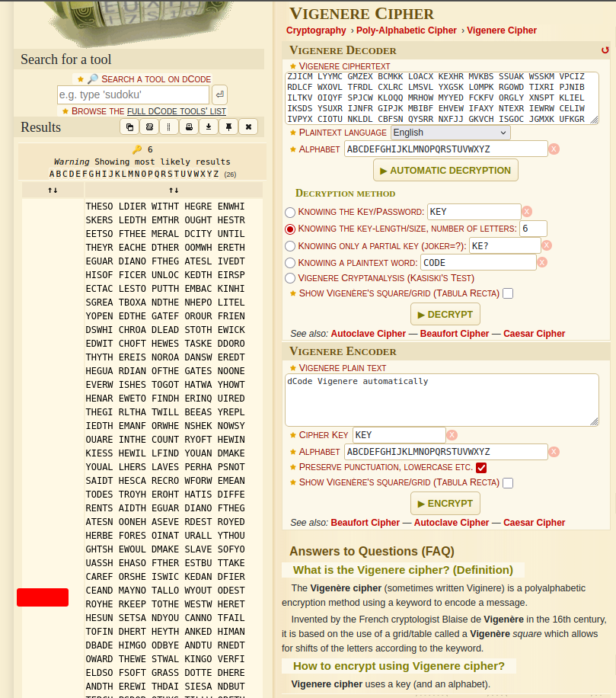Enable Show Vigenère's Square in decoder
The width and height of the screenshot is (616, 698).
click(508, 293)
